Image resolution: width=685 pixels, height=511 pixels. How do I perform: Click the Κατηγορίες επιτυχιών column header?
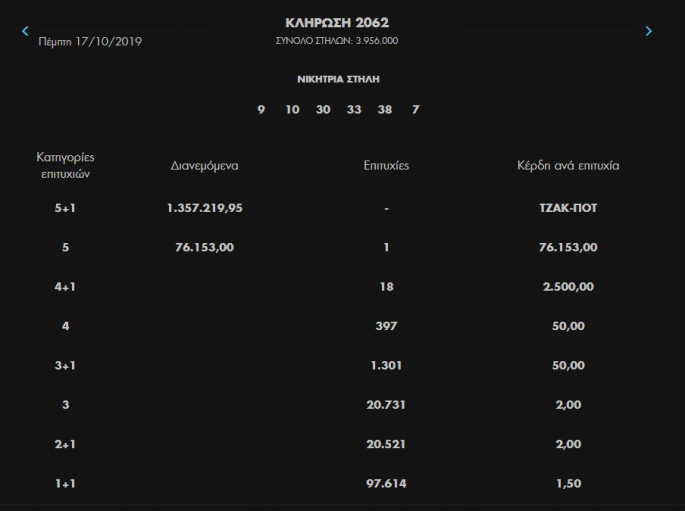tap(65, 165)
